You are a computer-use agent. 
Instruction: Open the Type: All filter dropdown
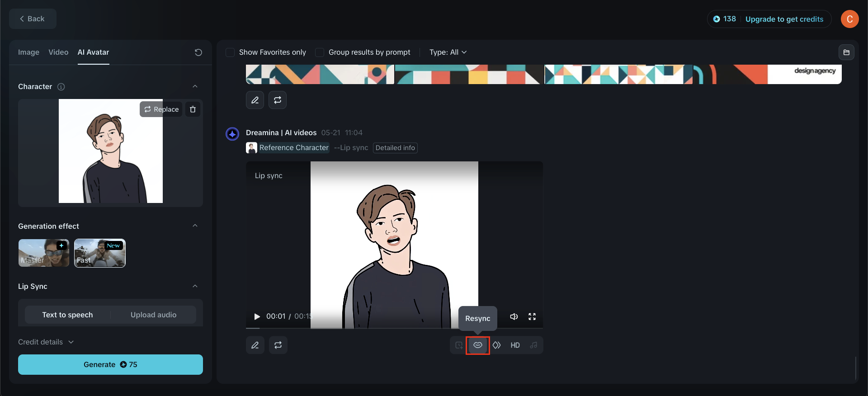[x=448, y=52]
